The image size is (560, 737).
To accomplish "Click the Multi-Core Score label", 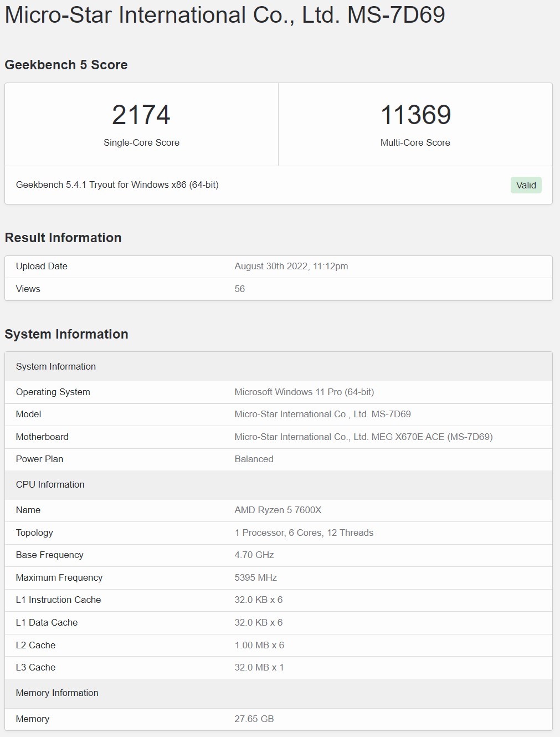I will point(415,142).
